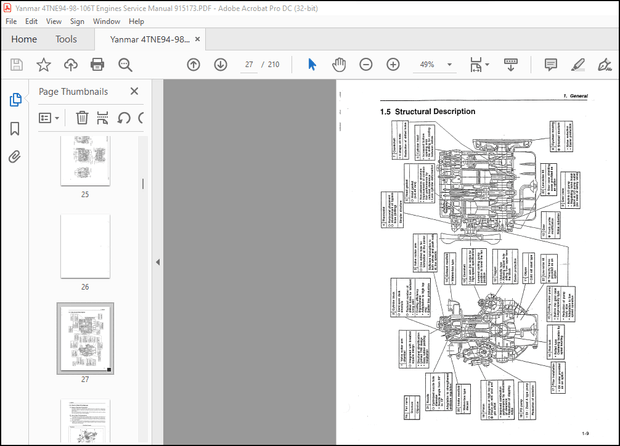Viewport: 620px width, 446px height.
Task: Click the 210 total pages label
Action: tap(274, 64)
